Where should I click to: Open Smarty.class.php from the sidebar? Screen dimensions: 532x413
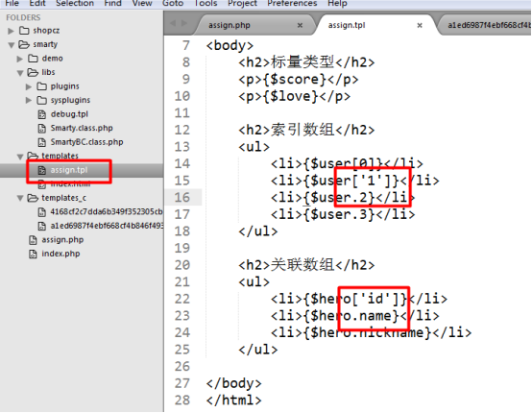click(82, 128)
